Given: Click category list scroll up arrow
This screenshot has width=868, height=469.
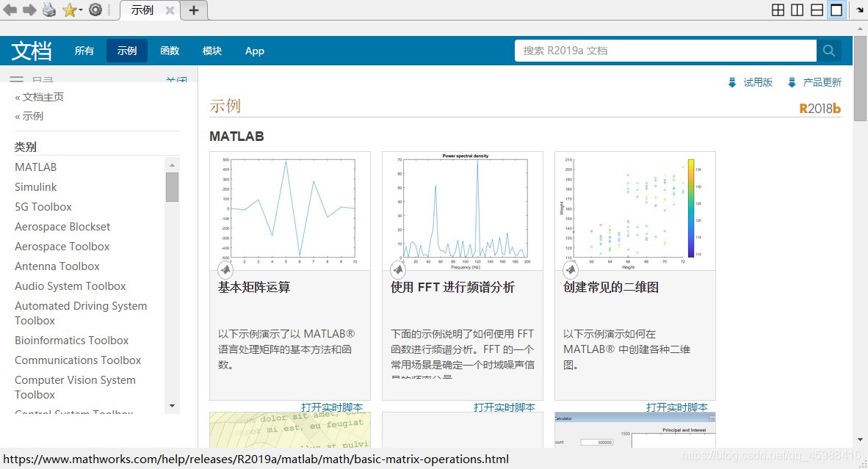Looking at the screenshot, I should click(x=172, y=165).
